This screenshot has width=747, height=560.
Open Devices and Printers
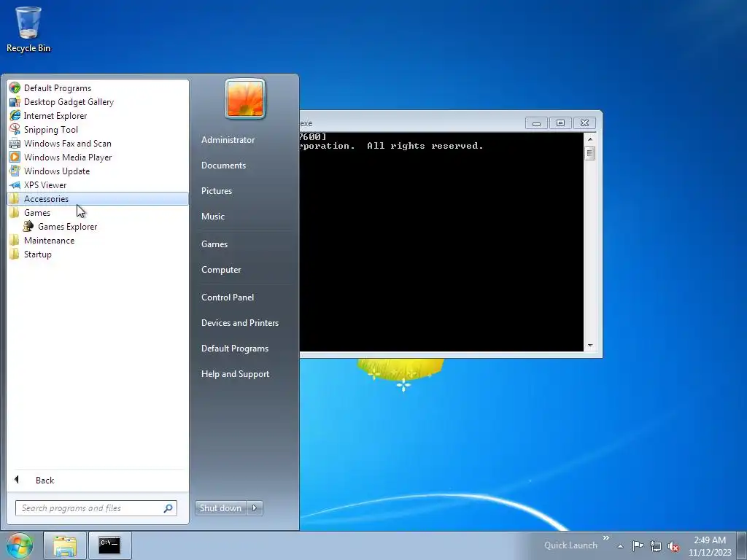[240, 323]
